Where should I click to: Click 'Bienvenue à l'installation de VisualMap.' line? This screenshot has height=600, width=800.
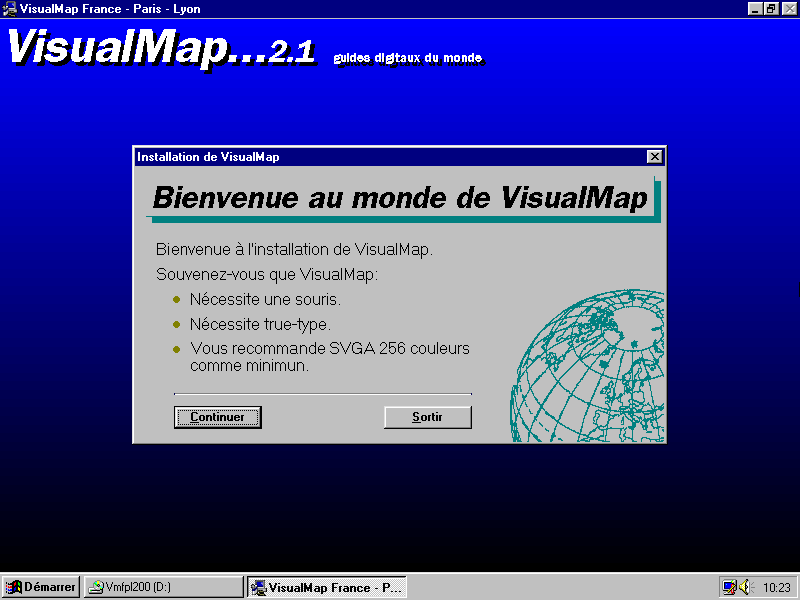point(294,249)
